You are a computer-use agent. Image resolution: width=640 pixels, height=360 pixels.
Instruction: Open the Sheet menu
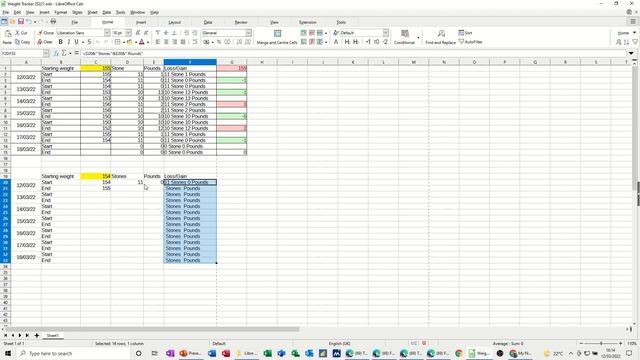click(x=92, y=12)
